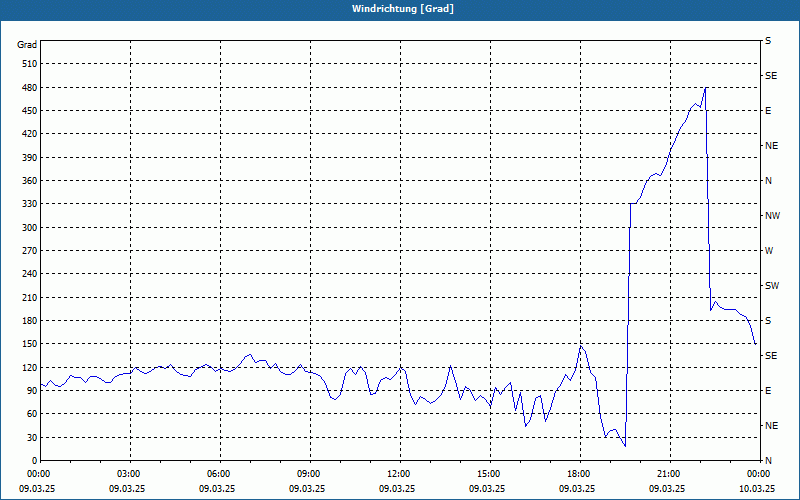
Task: Click the y-axis value 360
Action: tap(30, 181)
